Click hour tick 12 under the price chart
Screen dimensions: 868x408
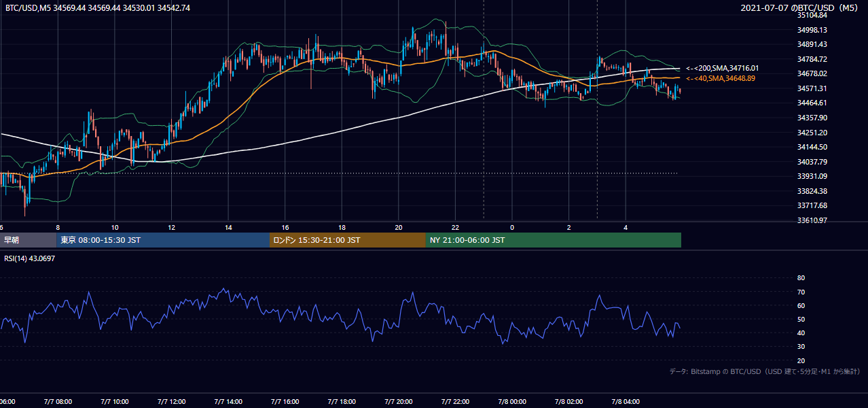[172, 227]
